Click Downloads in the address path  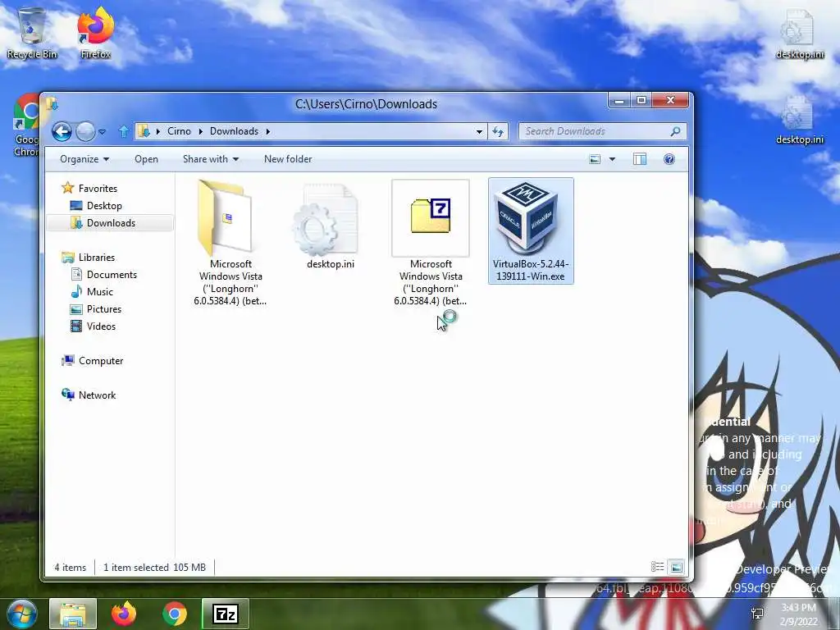[234, 131]
